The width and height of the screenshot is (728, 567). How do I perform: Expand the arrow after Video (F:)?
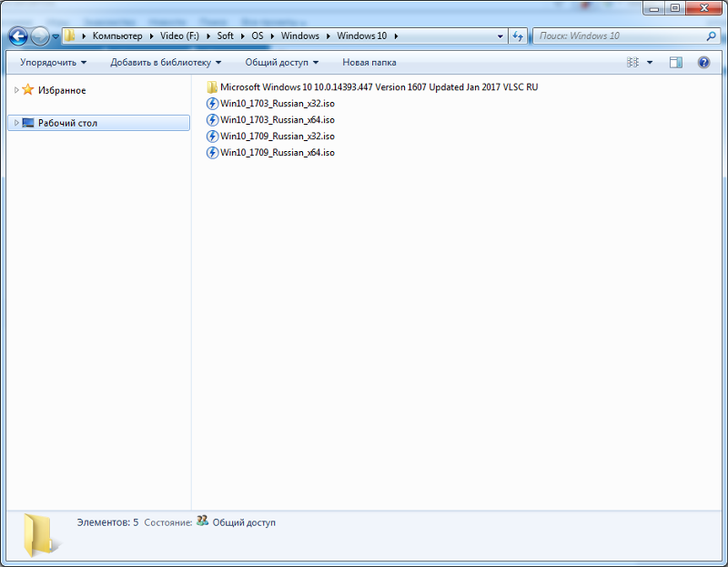click(208, 36)
